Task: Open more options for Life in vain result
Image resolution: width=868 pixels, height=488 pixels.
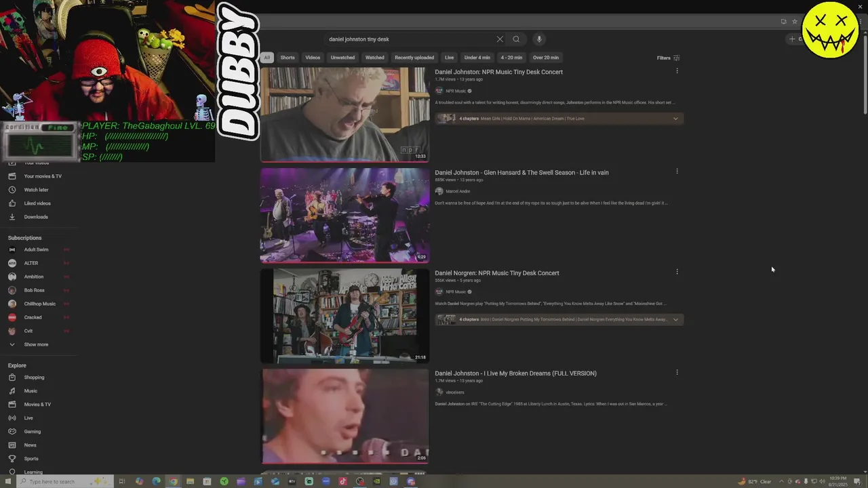Action: (x=677, y=171)
